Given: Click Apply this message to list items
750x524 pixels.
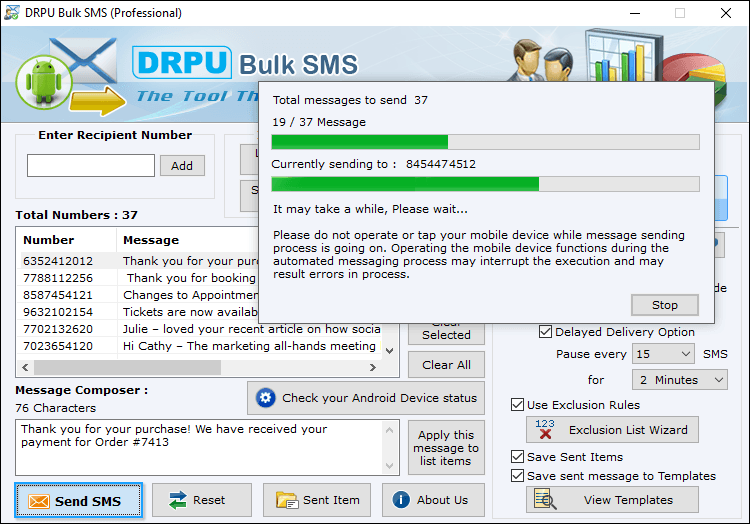Looking at the screenshot, I should [446, 448].
